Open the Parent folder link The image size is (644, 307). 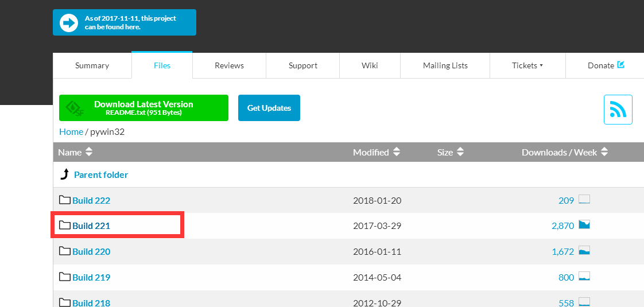click(101, 174)
